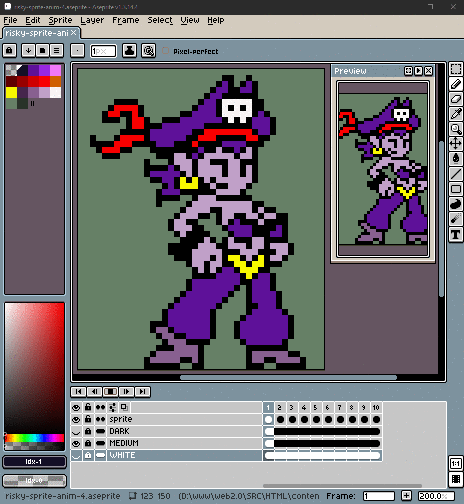
Task: Open the palette sort arrow button
Action: click(28, 51)
